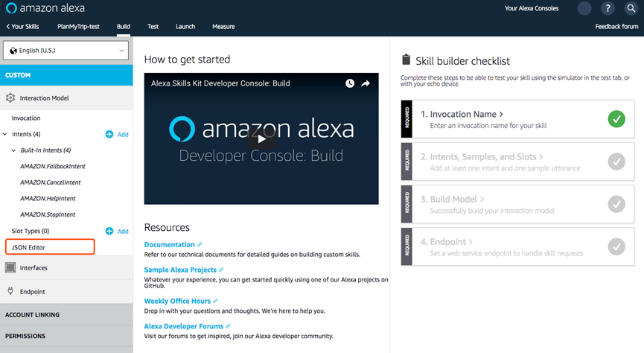Image resolution: width=644 pixels, height=353 pixels.
Task: Click Add next to Intents
Action: point(123,134)
